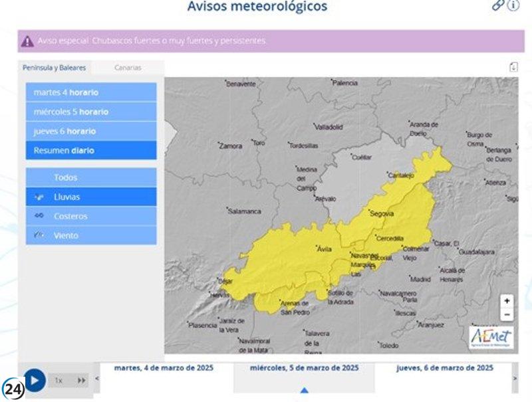Select the Resumen diario option
Screen dimensions: 532x402
[90, 150]
